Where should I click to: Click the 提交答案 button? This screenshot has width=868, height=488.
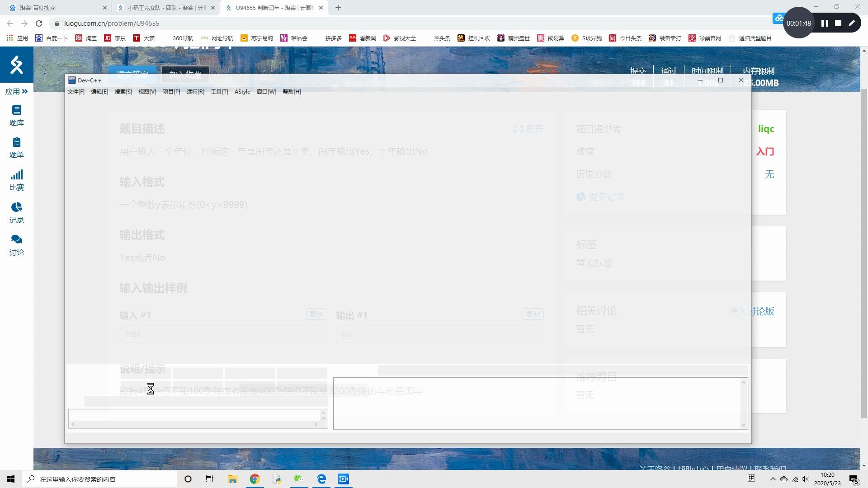point(132,75)
